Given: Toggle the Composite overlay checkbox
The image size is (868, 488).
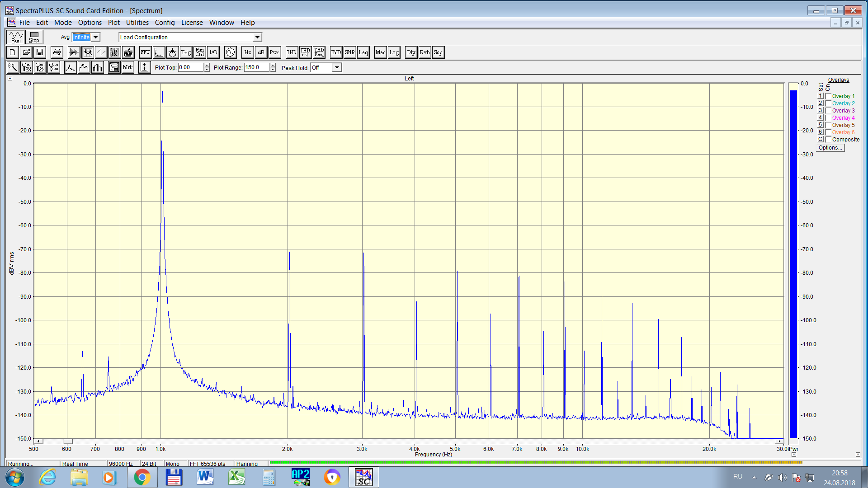Looking at the screenshot, I should (828, 140).
